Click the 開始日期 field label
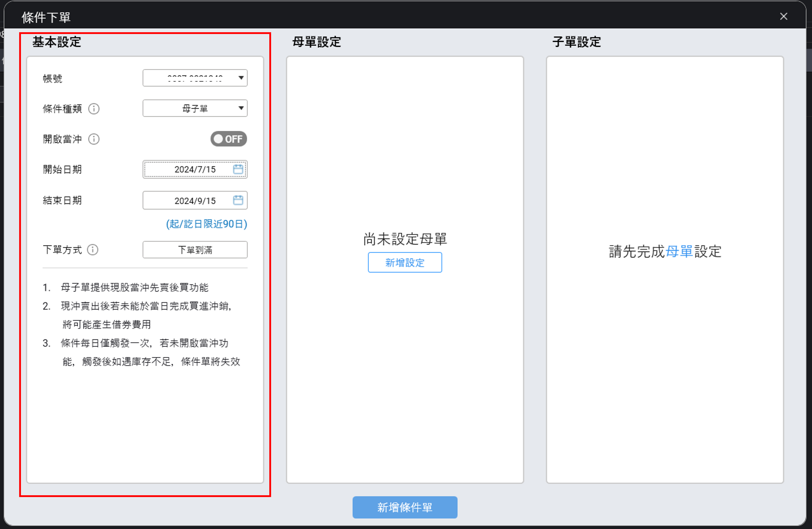Image resolution: width=812 pixels, height=529 pixels. pos(62,170)
